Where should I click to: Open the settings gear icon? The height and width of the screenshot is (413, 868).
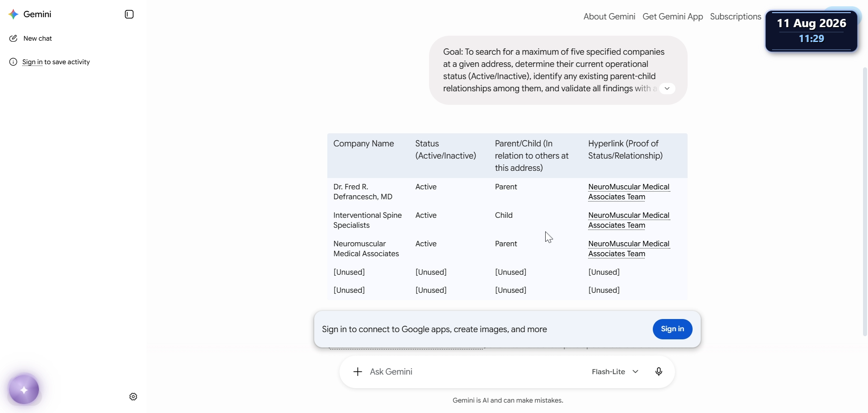click(x=133, y=397)
